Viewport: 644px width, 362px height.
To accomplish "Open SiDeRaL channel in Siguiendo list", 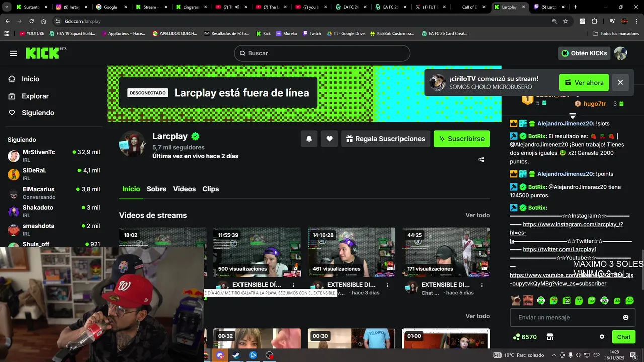I will tap(53, 174).
